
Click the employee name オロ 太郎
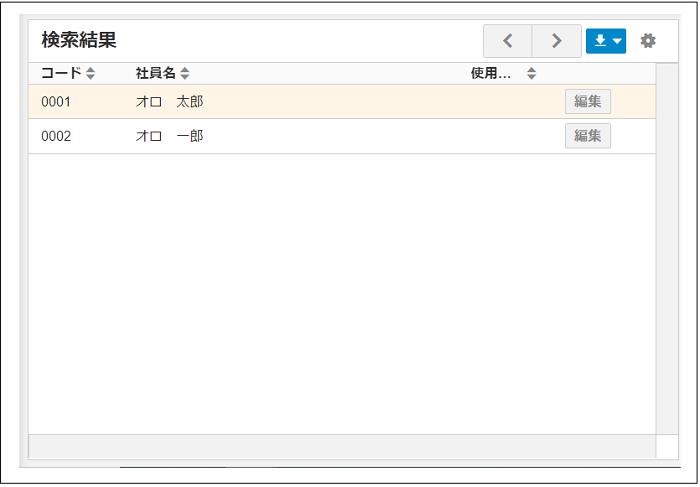click(169, 102)
